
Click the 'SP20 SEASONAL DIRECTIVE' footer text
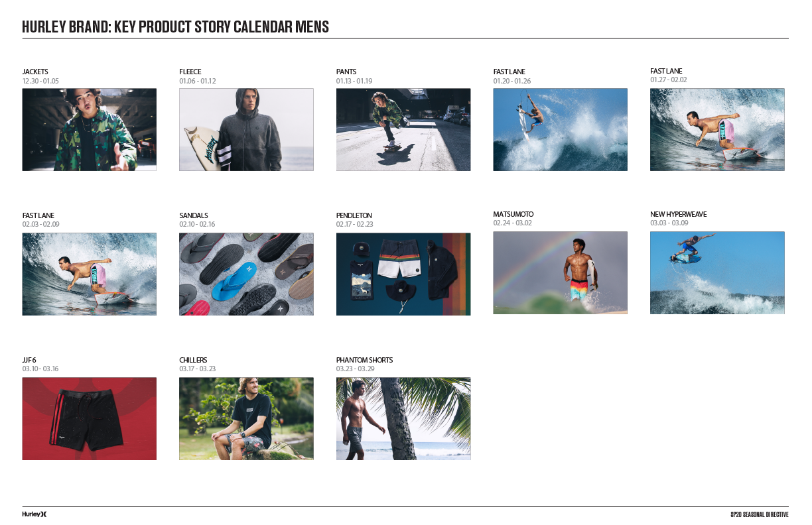(759, 514)
